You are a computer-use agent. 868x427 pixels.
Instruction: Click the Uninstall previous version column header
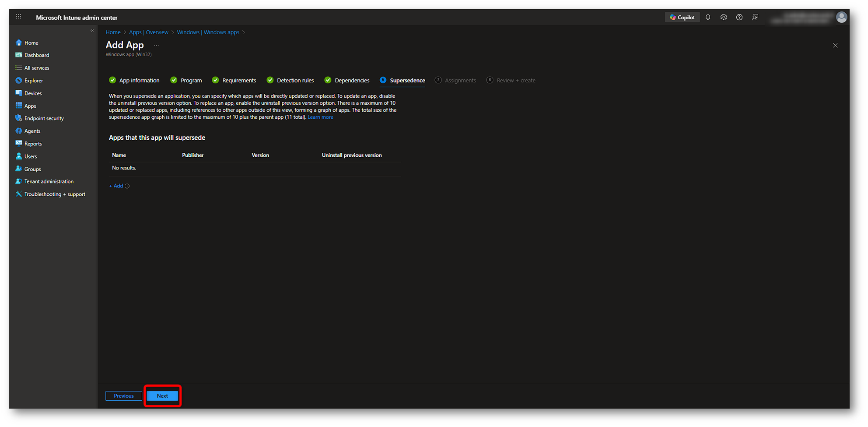click(352, 155)
